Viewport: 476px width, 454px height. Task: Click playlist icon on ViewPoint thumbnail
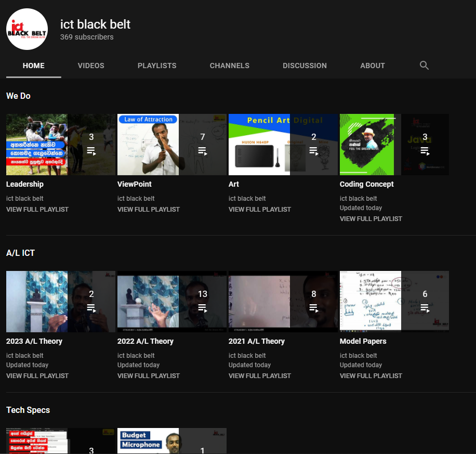(203, 151)
